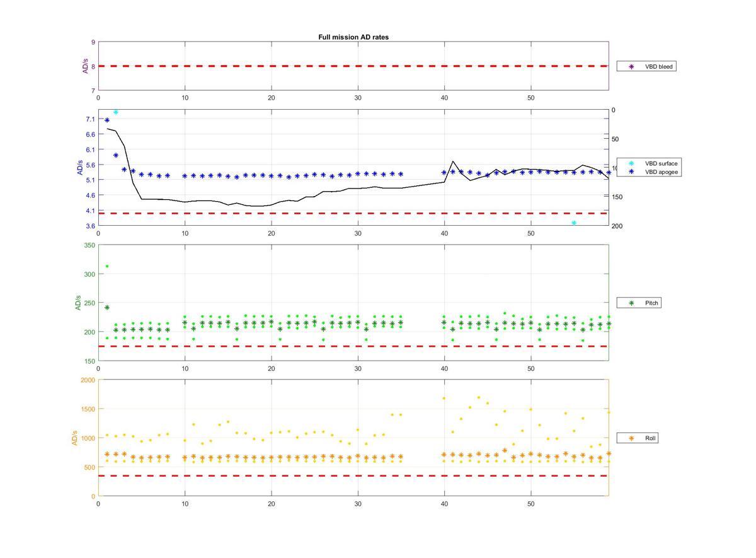Screen dimensions: 756x558
Task: Click the green AD/s axis label of Pitch plot
Action: 78,303
